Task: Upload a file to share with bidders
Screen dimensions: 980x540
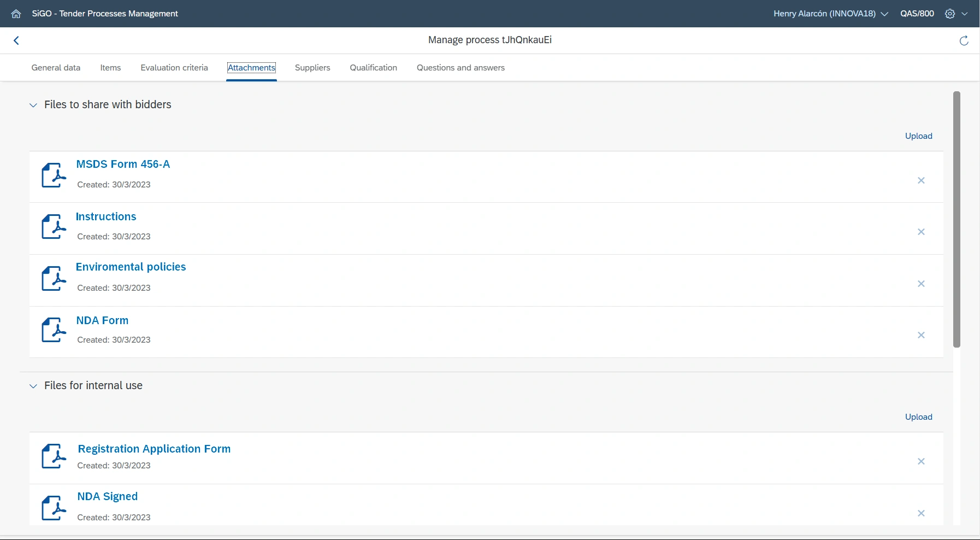Action: coord(918,136)
